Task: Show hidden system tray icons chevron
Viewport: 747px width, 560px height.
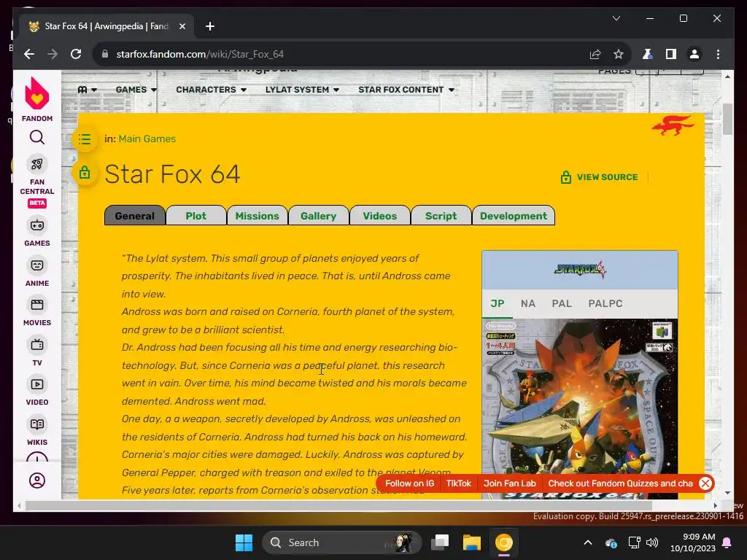Action: 588,542
